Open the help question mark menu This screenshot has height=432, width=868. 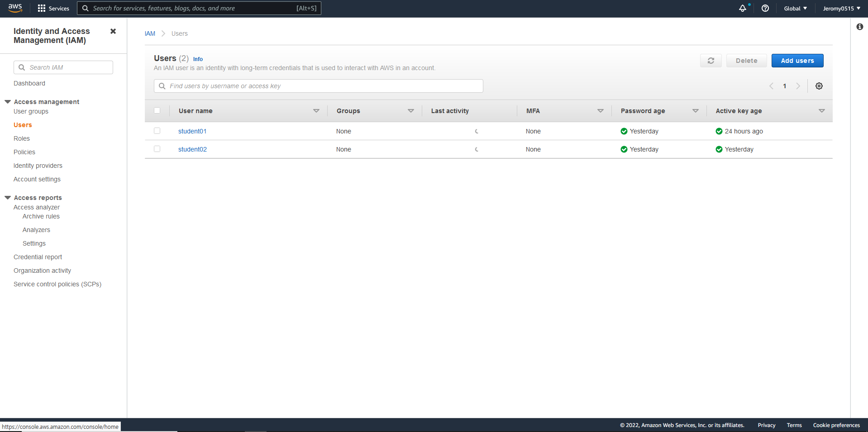765,8
